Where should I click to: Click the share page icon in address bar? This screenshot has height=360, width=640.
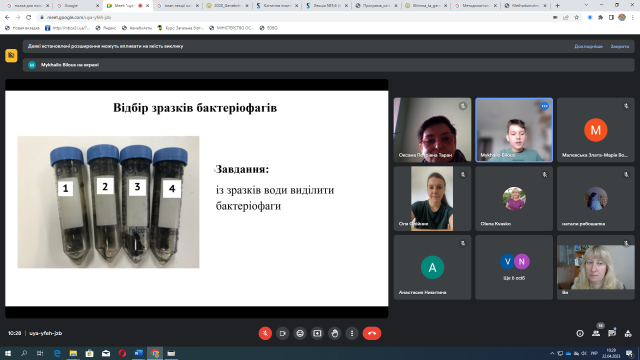click(566, 18)
